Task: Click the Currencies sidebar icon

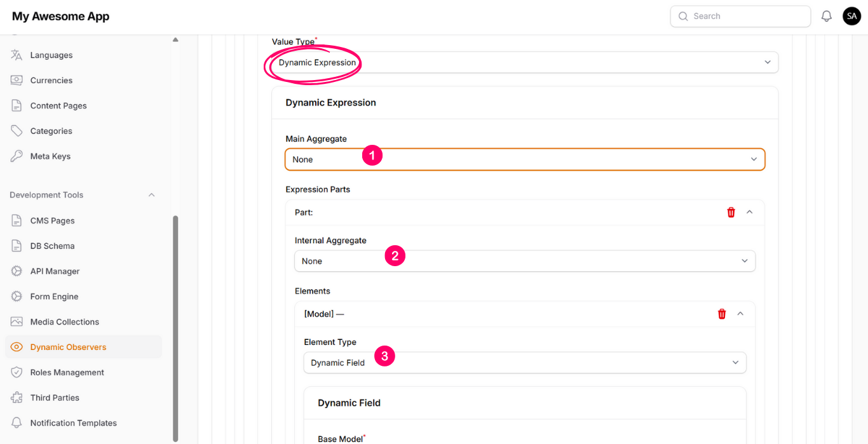Action: click(x=17, y=81)
